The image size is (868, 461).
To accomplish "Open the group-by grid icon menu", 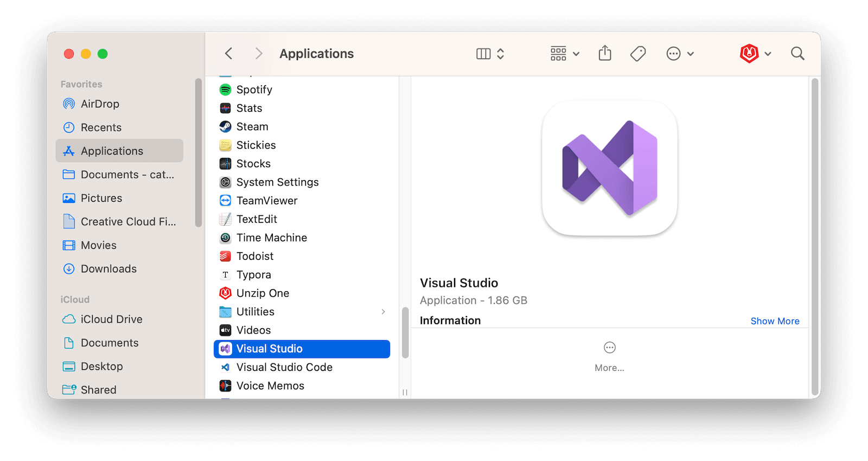I will (x=558, y=53).
